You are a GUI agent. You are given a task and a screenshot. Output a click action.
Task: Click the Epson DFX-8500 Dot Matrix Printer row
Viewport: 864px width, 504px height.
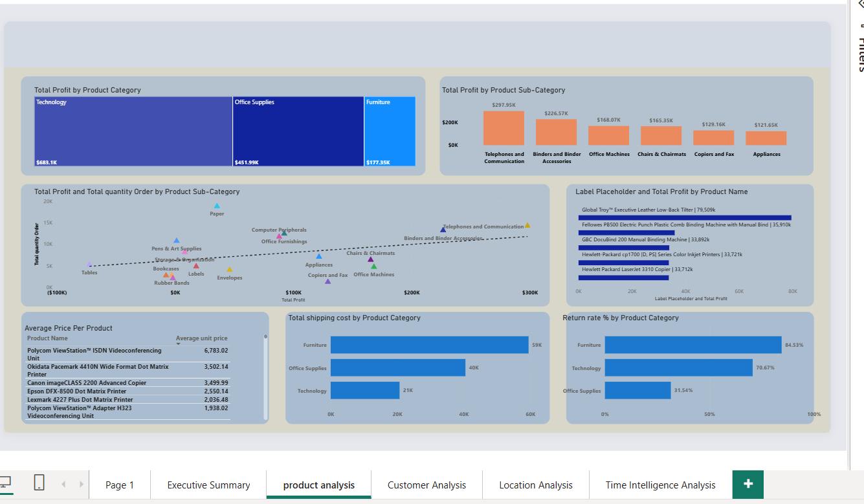click(x=128, y=391)
